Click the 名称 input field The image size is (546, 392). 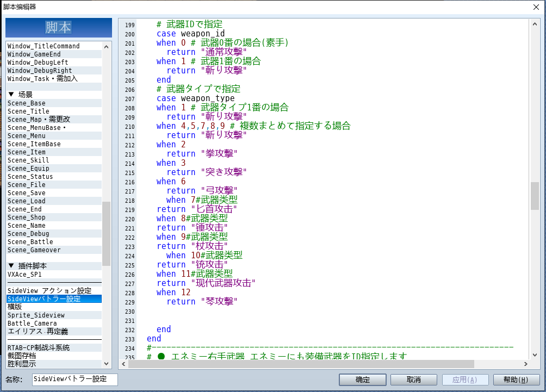click(x=75, y=379)
